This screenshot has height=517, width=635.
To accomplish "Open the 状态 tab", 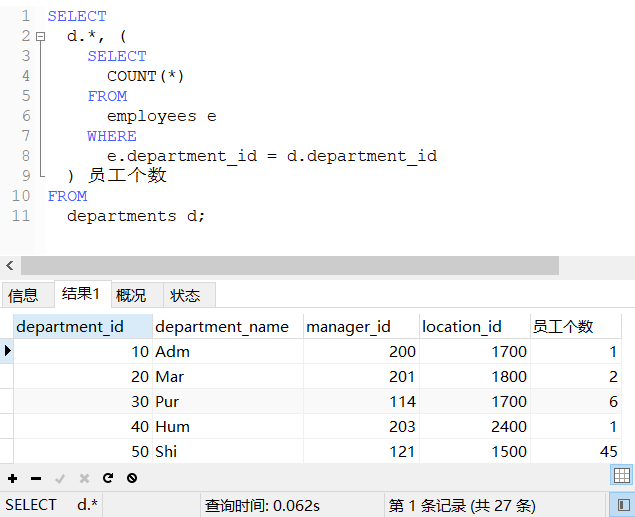I will pos(185,295).
